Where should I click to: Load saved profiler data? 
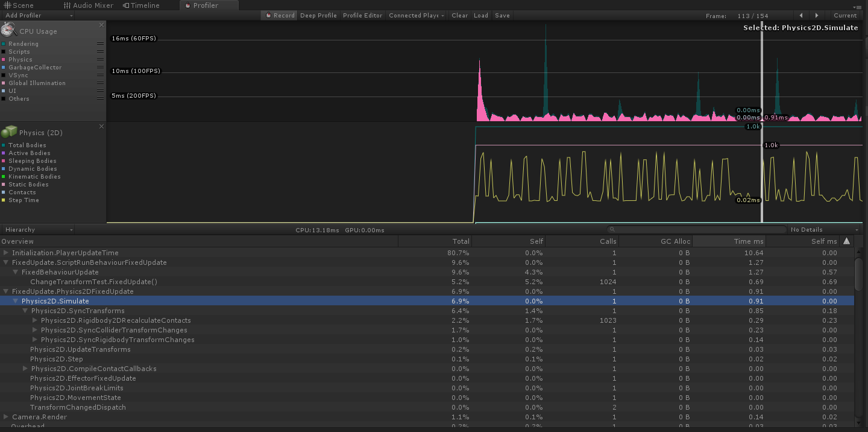pos(481,15)
